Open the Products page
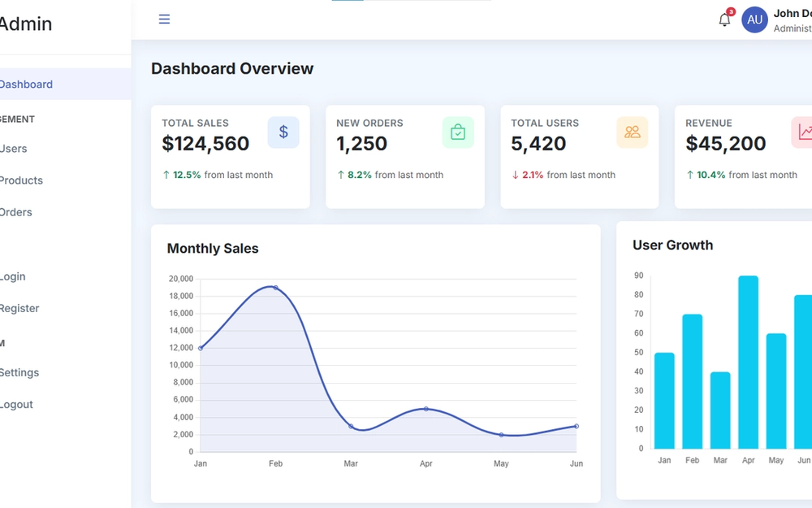Screen dimensions: 812x508 [21, 180]
